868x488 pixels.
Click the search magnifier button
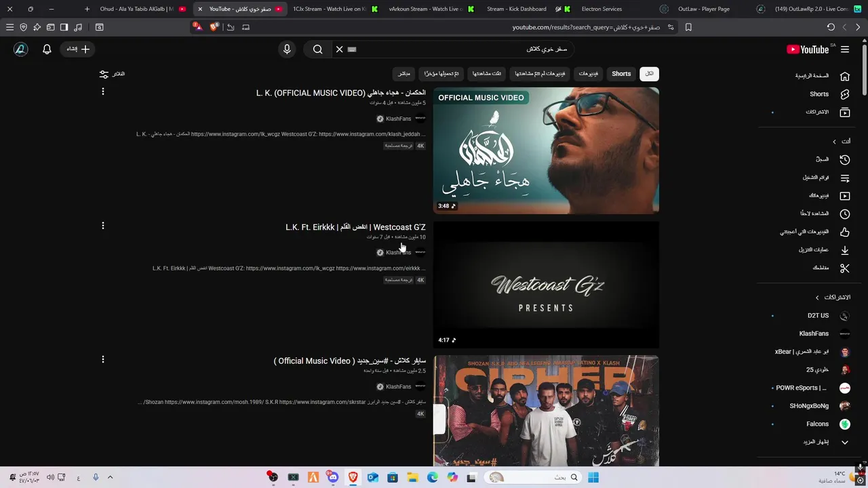(x=317, y=49)
